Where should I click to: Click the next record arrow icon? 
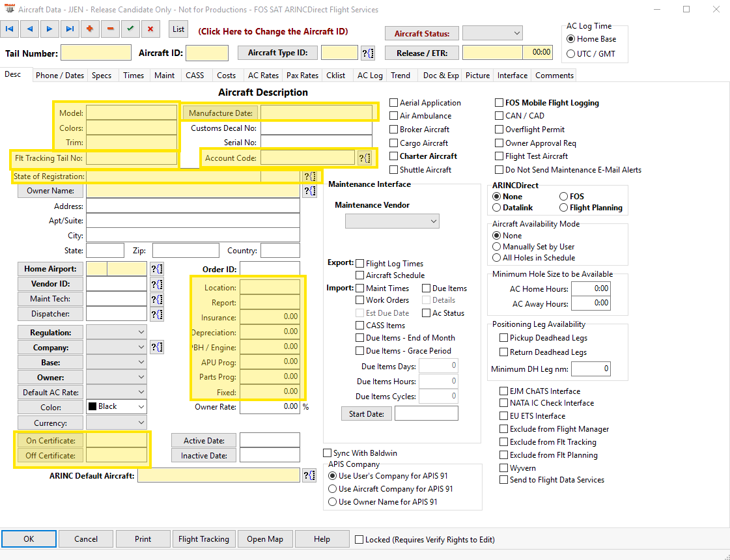[49, 29]
